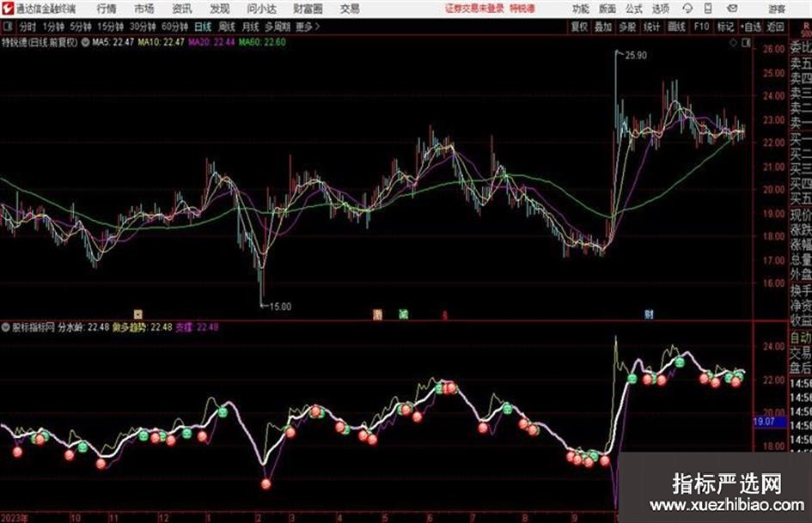Screen dimensions: 812x523
Task: Expand the sub-chart indicator dropdown by 股标指标网
Action: point(6,327)
